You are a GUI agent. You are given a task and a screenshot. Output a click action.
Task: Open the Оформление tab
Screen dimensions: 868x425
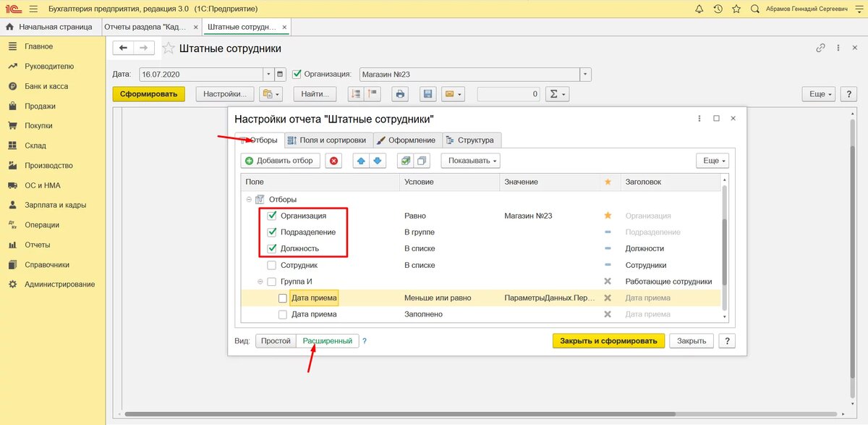pos(407,140)
